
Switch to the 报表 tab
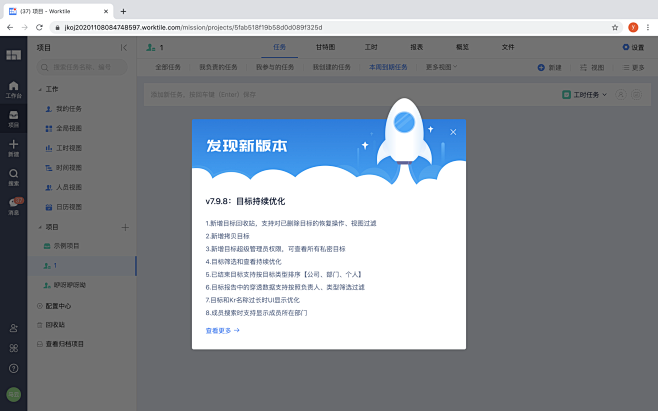[416, 47]
